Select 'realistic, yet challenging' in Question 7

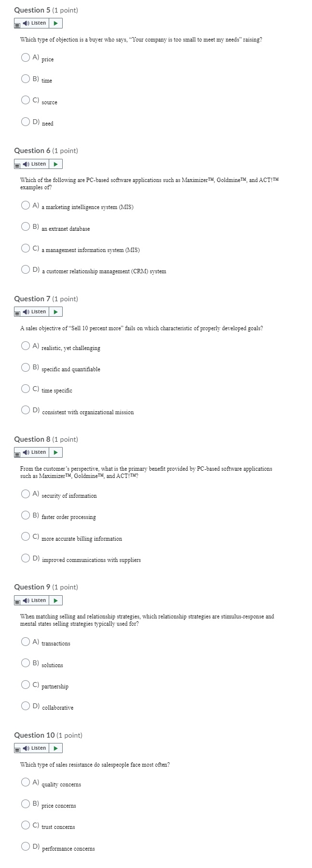(25, 346)
